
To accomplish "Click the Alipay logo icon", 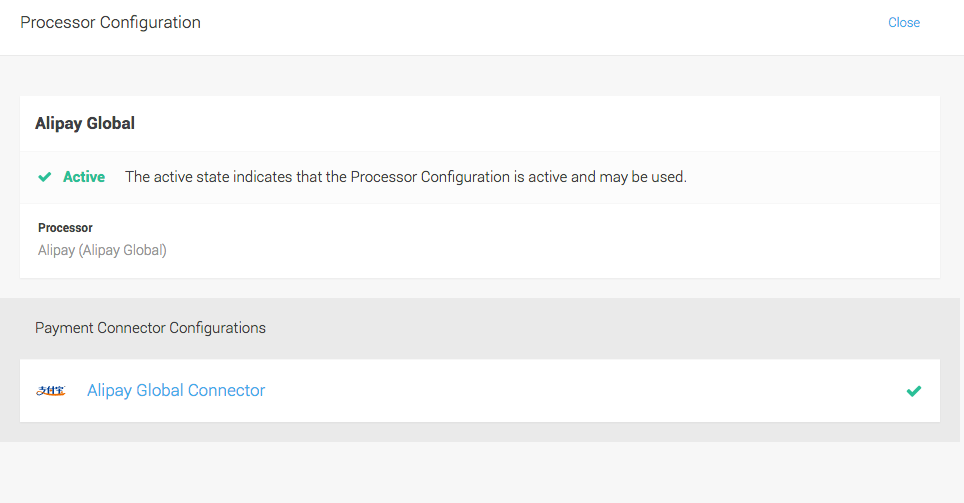I will pos(51,391).
